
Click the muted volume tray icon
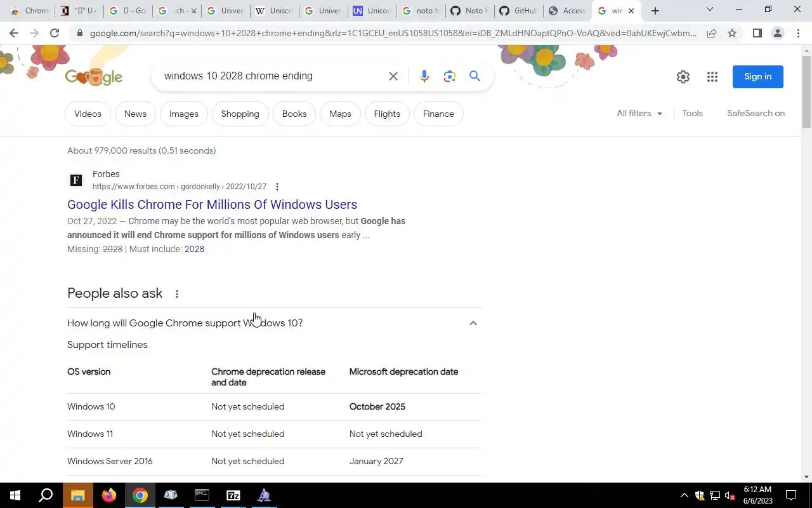730,495
